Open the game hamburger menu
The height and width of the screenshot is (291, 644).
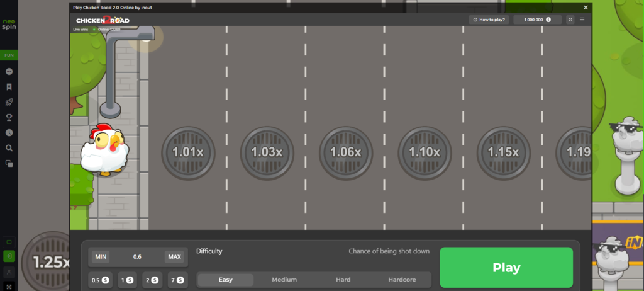[582, 20]
